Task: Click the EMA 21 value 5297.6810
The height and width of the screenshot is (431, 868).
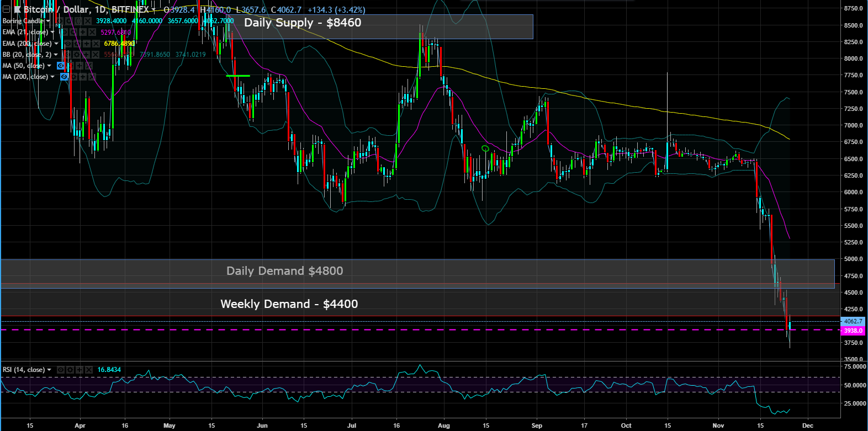Action: (116, 32)
